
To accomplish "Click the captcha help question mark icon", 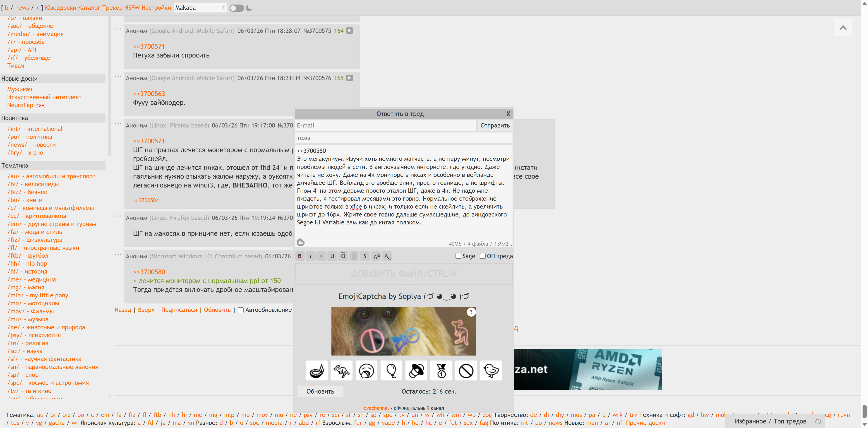I will (x=471, y=313).
